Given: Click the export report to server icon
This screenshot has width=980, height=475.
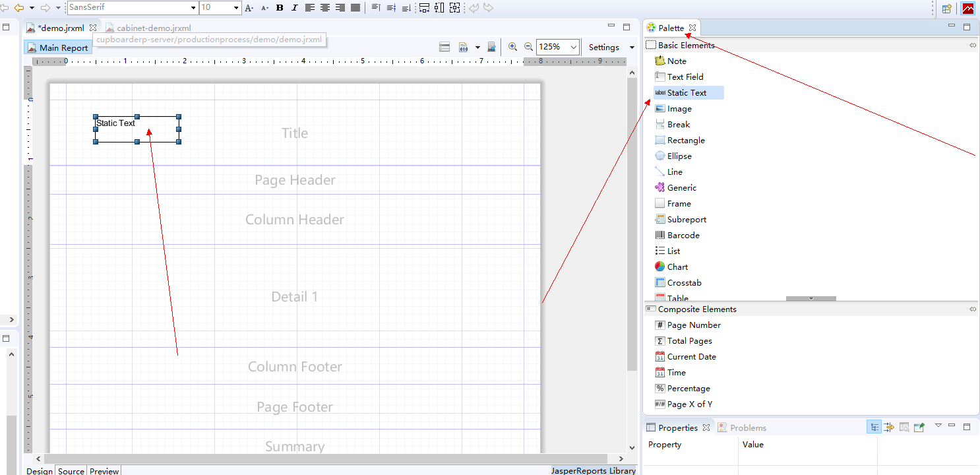Looking at the screenshot, I should [x=491, y=47].
